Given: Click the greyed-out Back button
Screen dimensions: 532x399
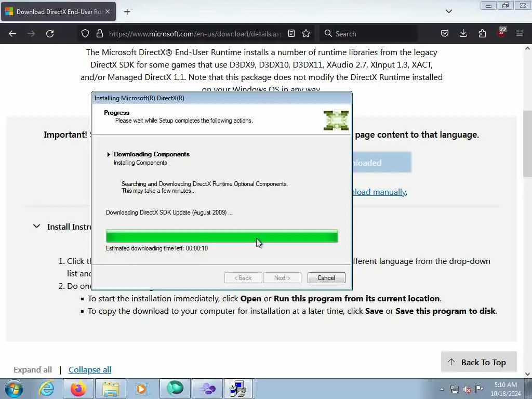Looking at the screenshot, I should (x=243, y=278).
